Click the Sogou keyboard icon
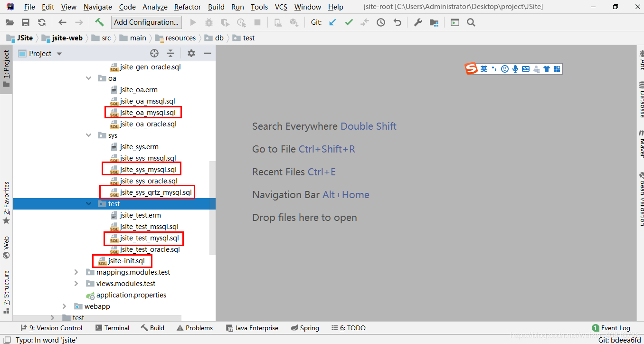 pyautogui.click(x=526, y=69)
